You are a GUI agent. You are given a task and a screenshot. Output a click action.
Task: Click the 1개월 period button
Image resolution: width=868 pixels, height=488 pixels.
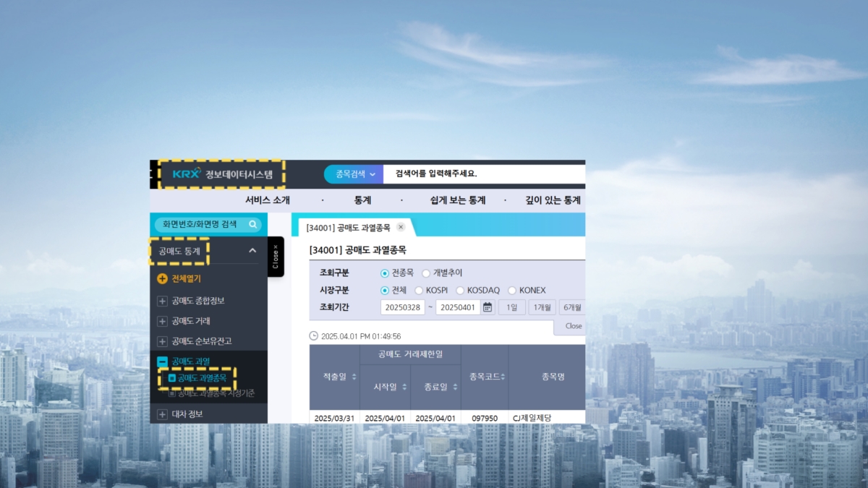pyautogui.click(x=542, y=307)
